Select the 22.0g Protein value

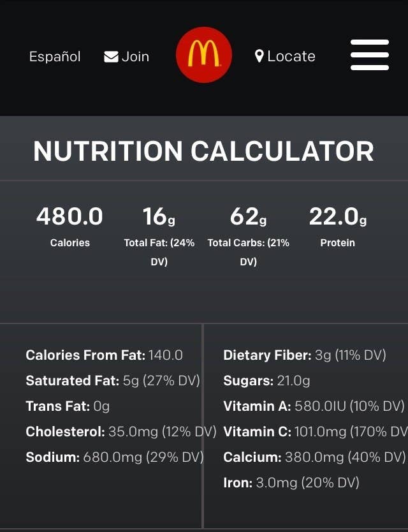pyautogui.click(x=338, y=216)
